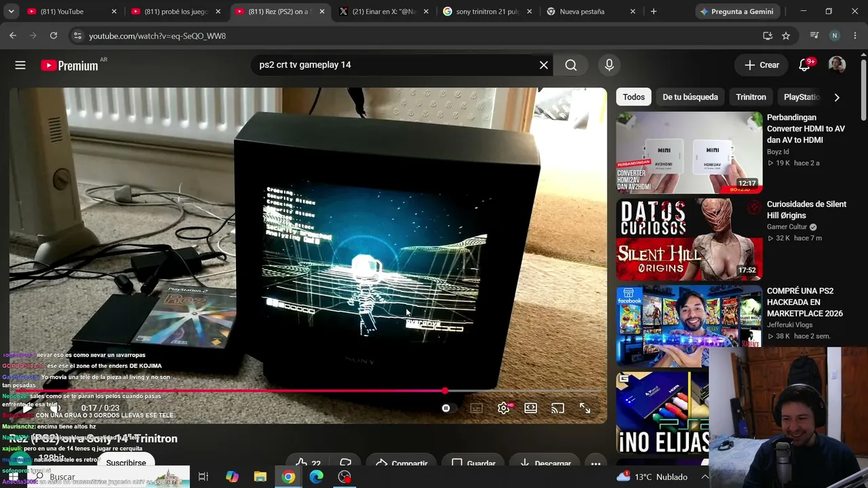Viewport: 868px width, 488px height.
Task: View site information icon in address bar
Action: pyautogui.click(x=77, y=36)
